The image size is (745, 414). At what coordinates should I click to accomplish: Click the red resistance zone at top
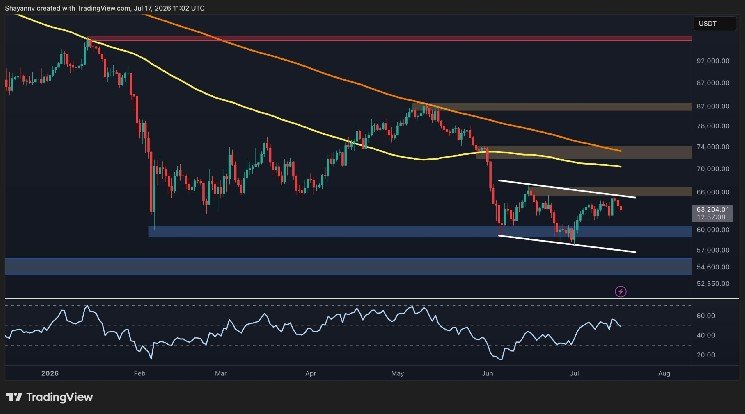pos(390,39)
